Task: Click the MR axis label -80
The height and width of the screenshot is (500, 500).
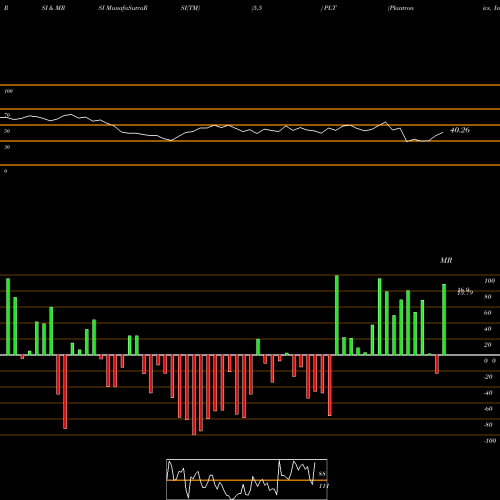Action: coord(488,425)
